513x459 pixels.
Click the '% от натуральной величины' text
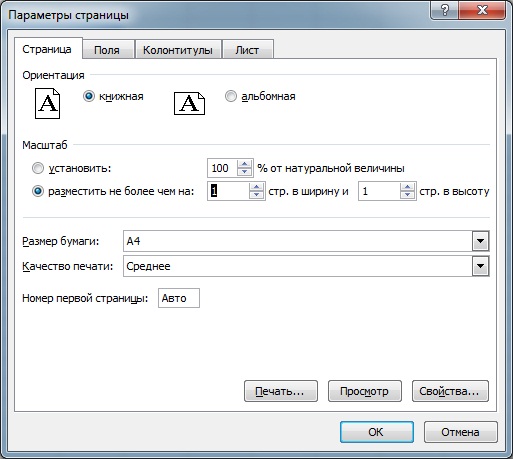coord(331,168)
